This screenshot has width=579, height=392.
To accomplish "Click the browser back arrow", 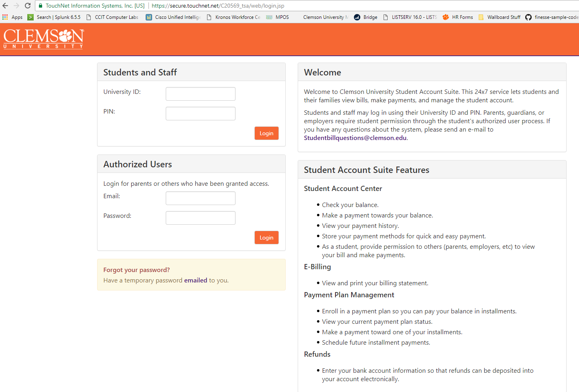I will click(x=5, y=6).
